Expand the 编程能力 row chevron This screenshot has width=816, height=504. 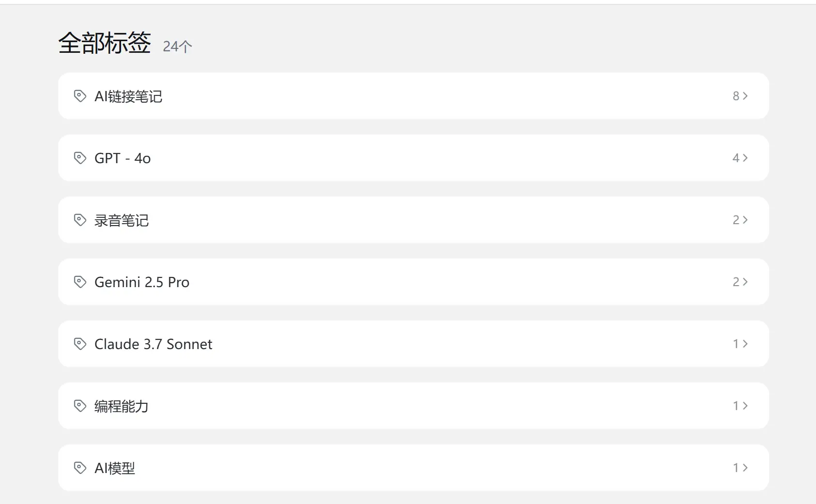[x=745, y=406]
